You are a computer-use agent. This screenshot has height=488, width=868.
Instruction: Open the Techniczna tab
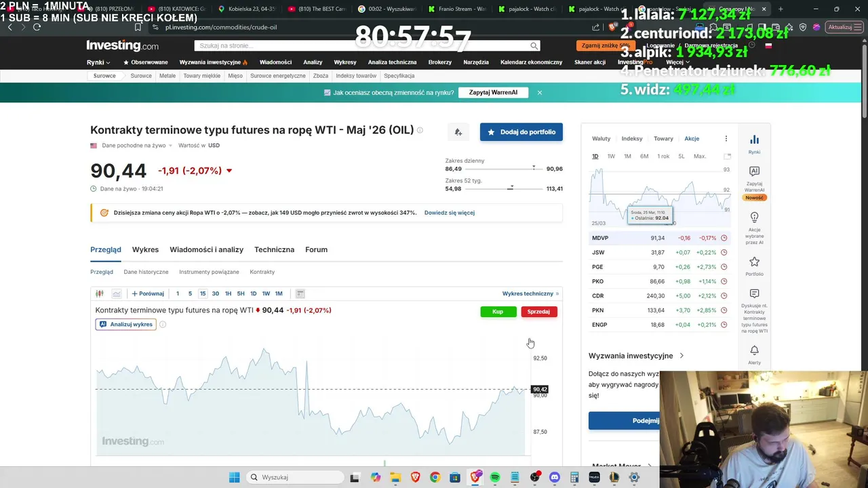coord(274,249)
